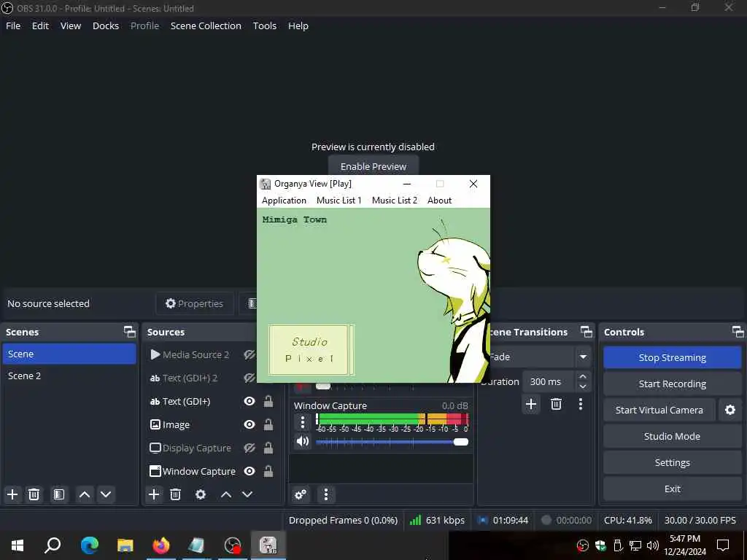Click Windows Start button

[x=18, y=545]
